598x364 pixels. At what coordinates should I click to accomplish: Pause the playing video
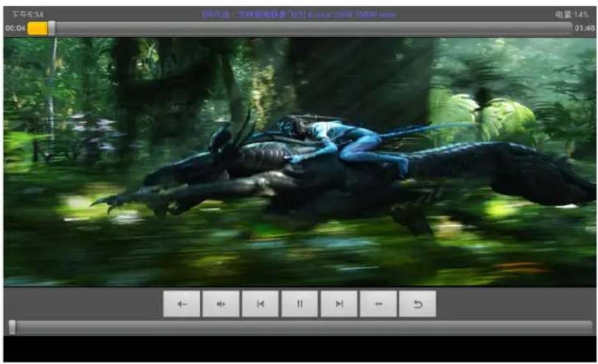(300, 304)
